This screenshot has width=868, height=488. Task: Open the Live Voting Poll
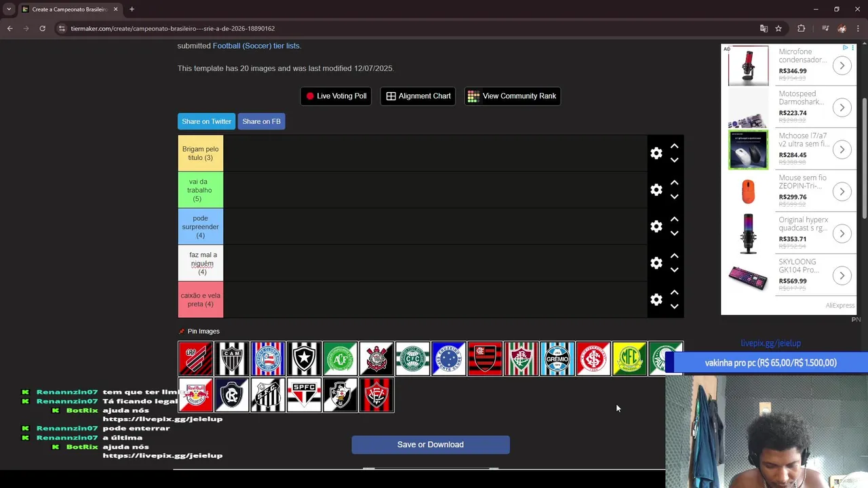pyautogui.click(x=336, y=96)
